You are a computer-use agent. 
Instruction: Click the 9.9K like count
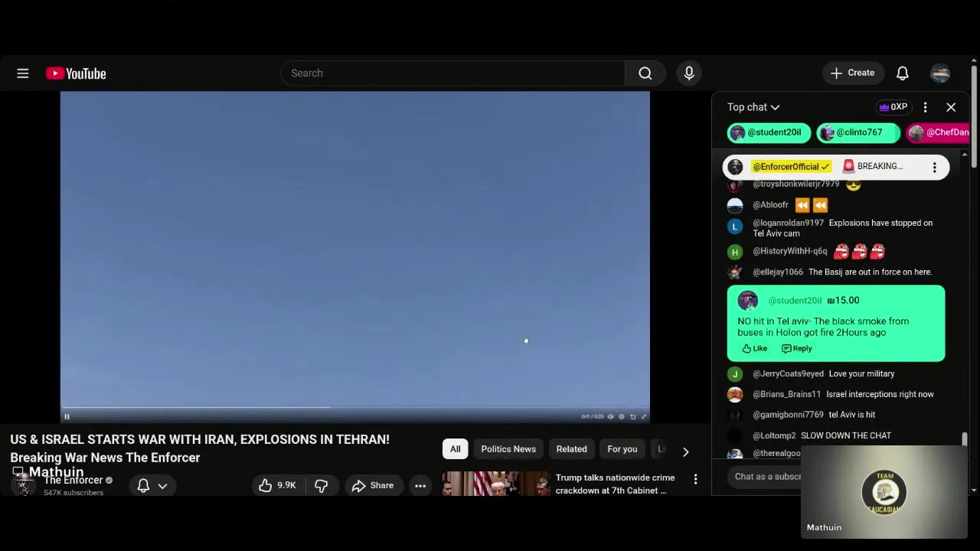point(286,485)
